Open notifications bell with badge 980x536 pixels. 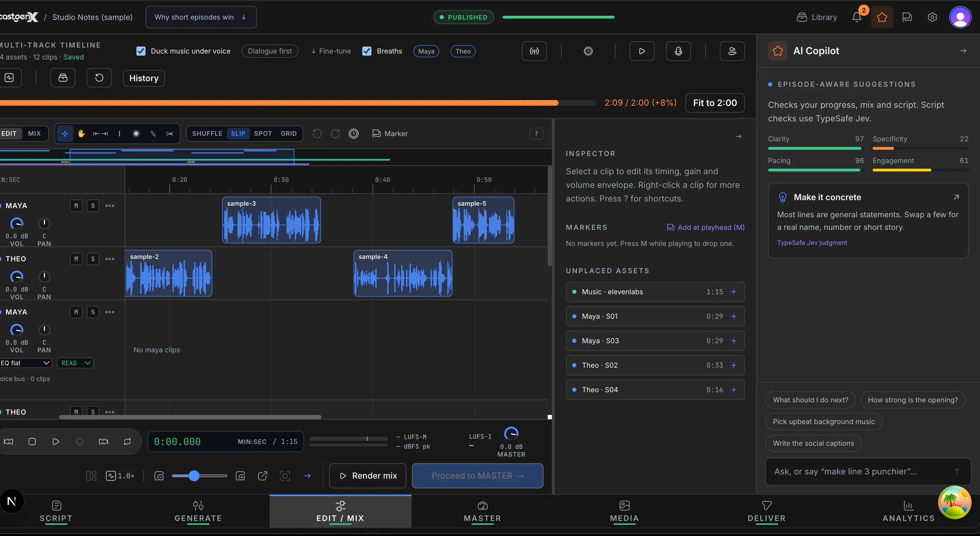point(857,17)
